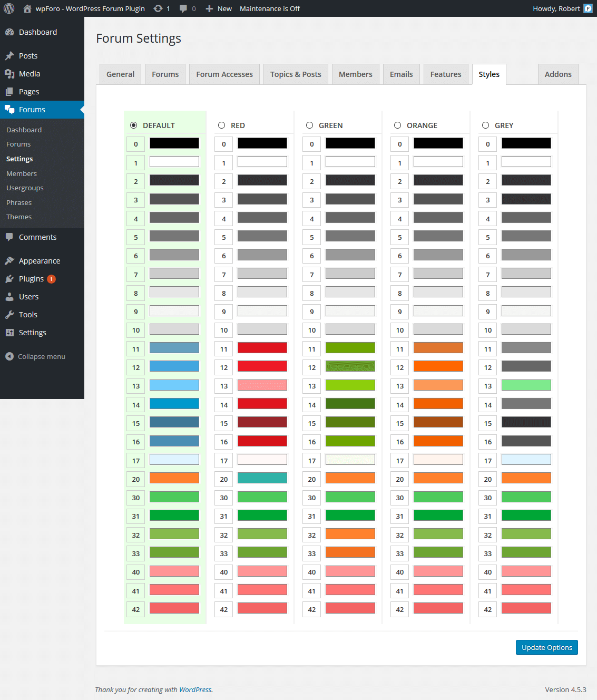The width and height of the screenshot is (597, 700).
Task: Choose the GREY color scheme radio button
Action: point(485,125)
